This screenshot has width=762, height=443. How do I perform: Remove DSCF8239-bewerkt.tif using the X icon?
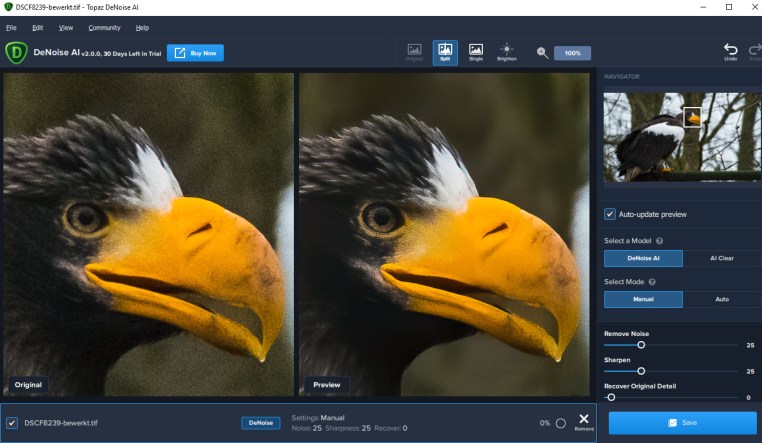[584, 421]
